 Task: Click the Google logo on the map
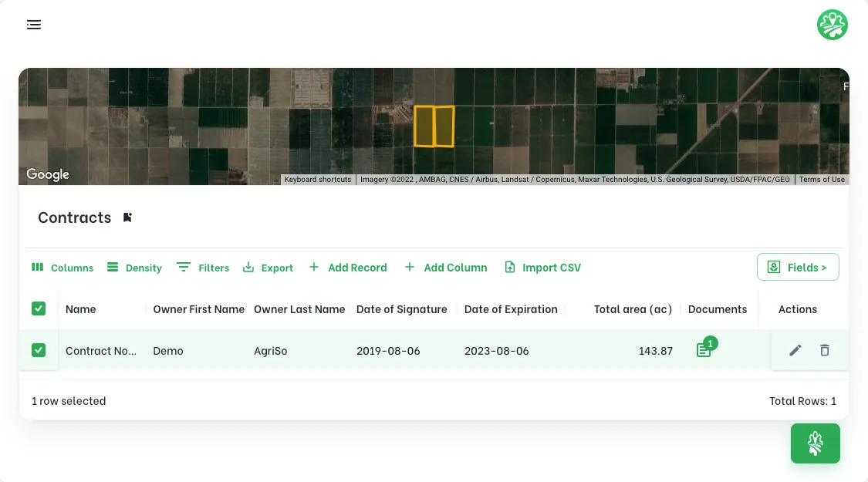(48, 174)
